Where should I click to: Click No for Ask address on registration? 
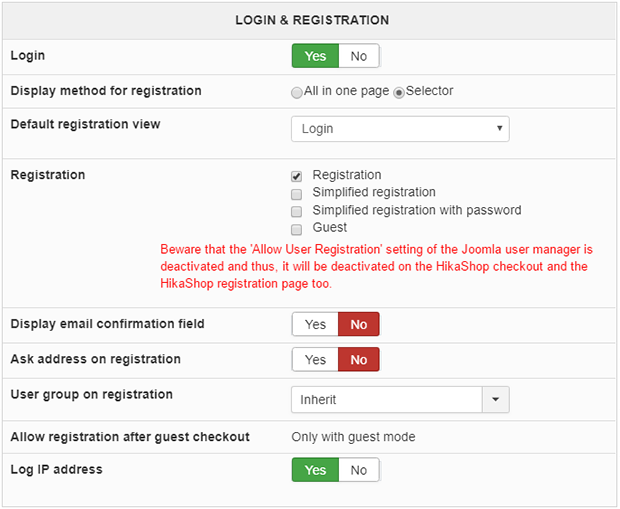[359, 359]
